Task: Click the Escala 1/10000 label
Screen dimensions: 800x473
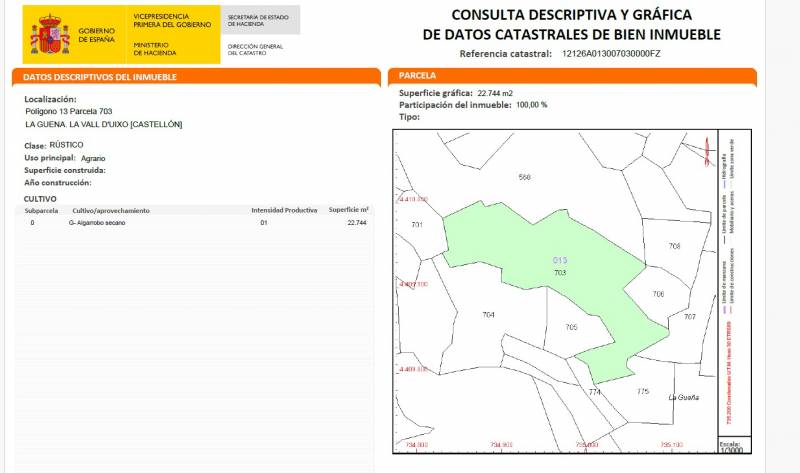Action: (x=731, y=447)
